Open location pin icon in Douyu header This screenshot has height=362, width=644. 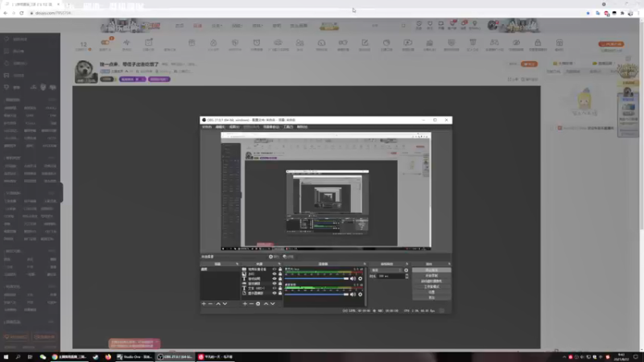[474, 24]
